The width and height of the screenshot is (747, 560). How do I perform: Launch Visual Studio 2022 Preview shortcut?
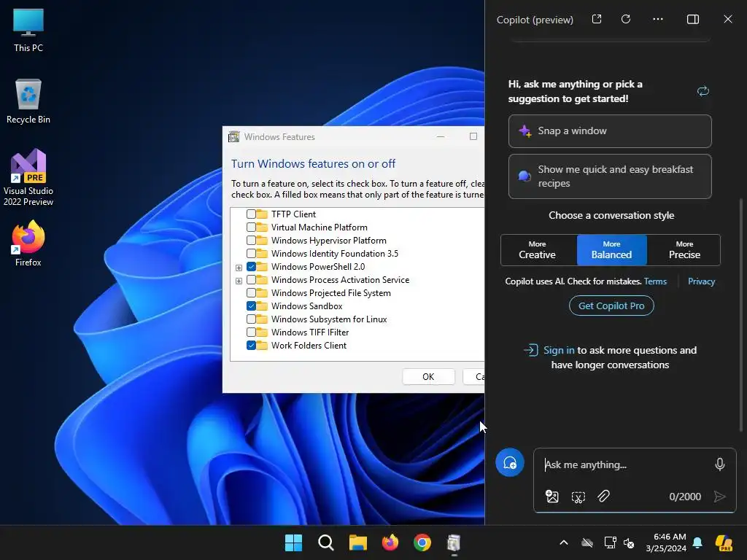[x=28, y=178]
